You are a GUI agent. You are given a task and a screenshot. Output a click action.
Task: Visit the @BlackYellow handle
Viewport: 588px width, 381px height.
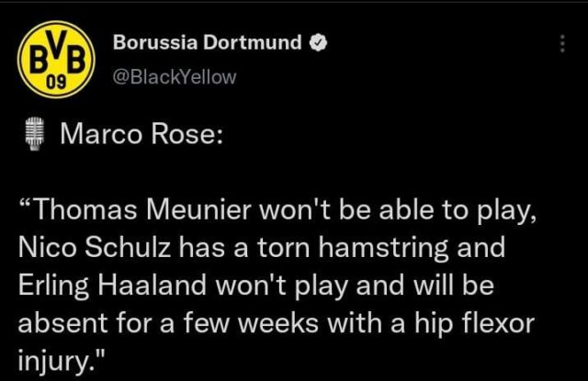click(175, 77)
